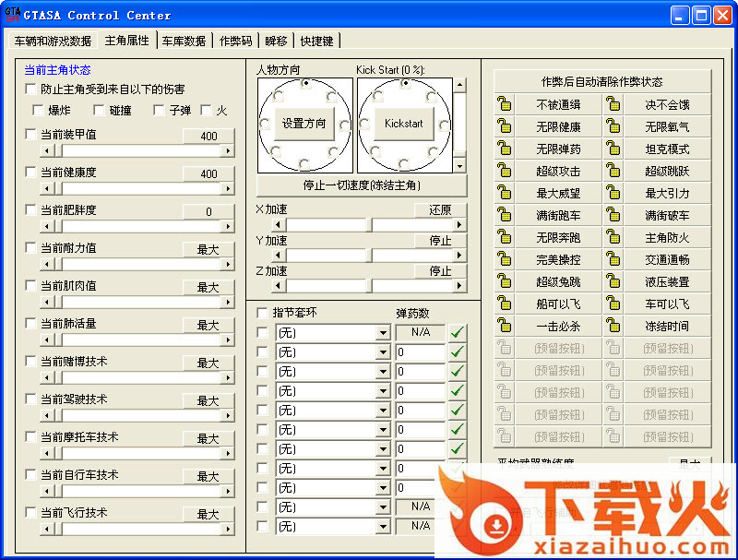738x560 pixels.
Task: Click 还原 button for X加速
Action: tap(441, 209)
